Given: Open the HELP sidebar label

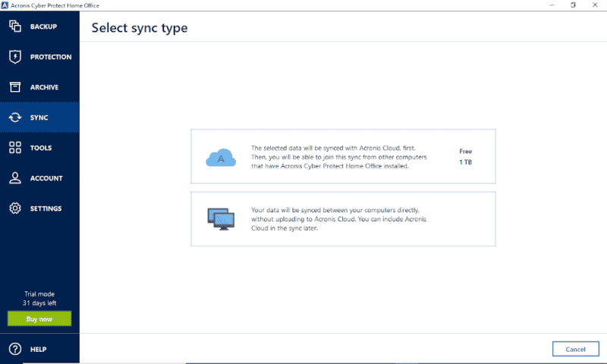Looking at the screenshot, I should point(39,350).
